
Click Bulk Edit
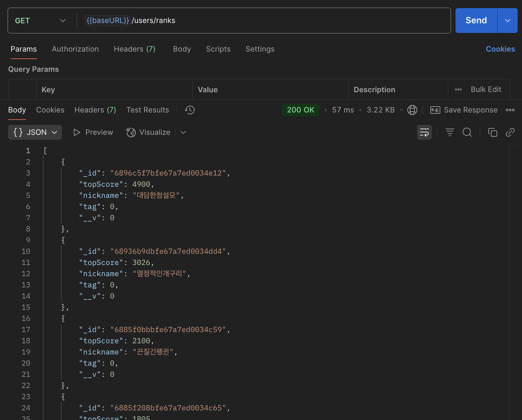coord(486,89)
